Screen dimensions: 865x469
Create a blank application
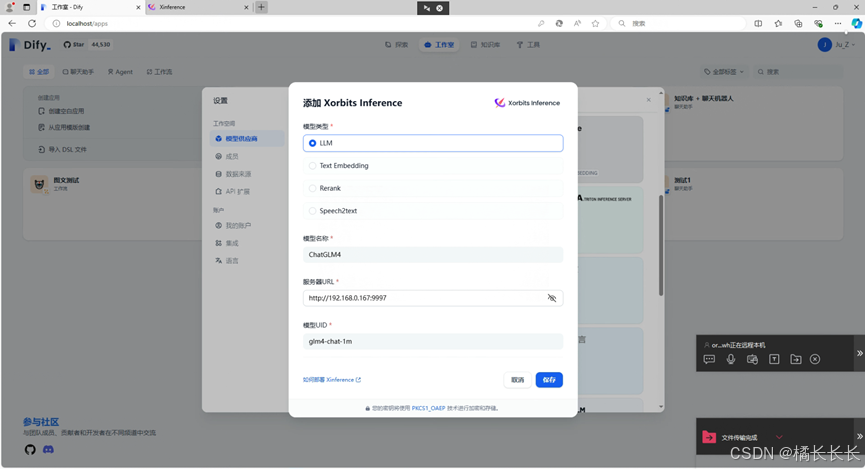point(61,111)
